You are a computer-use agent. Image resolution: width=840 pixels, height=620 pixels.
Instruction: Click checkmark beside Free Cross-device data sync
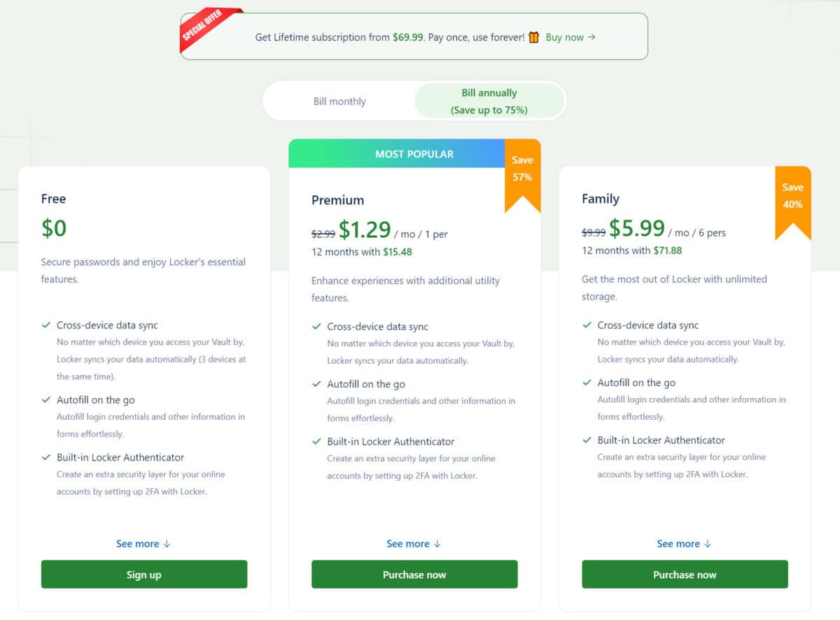[x=46, y=325]
